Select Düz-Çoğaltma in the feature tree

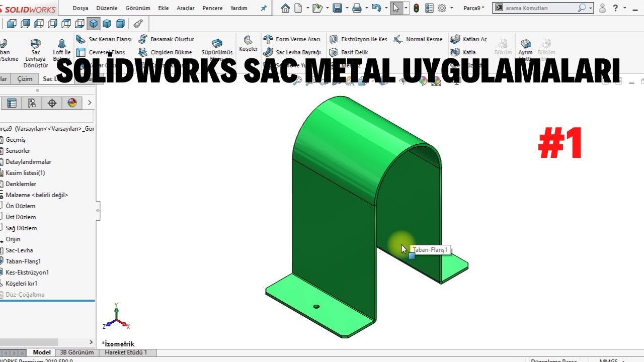25,295
